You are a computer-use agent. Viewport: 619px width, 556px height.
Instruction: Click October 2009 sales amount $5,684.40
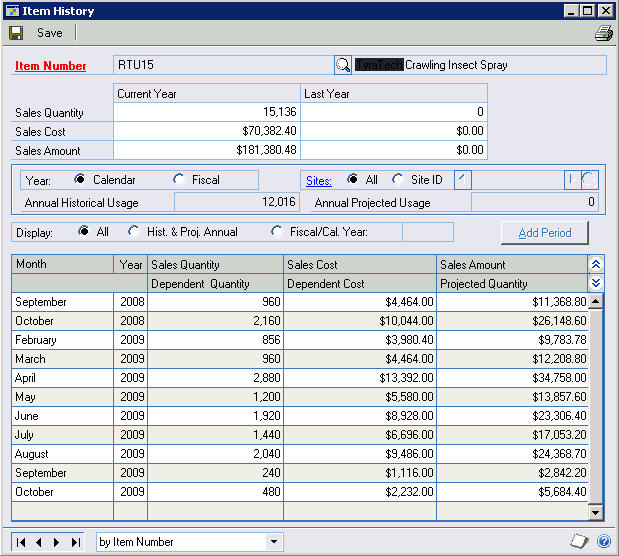(512, 492)
